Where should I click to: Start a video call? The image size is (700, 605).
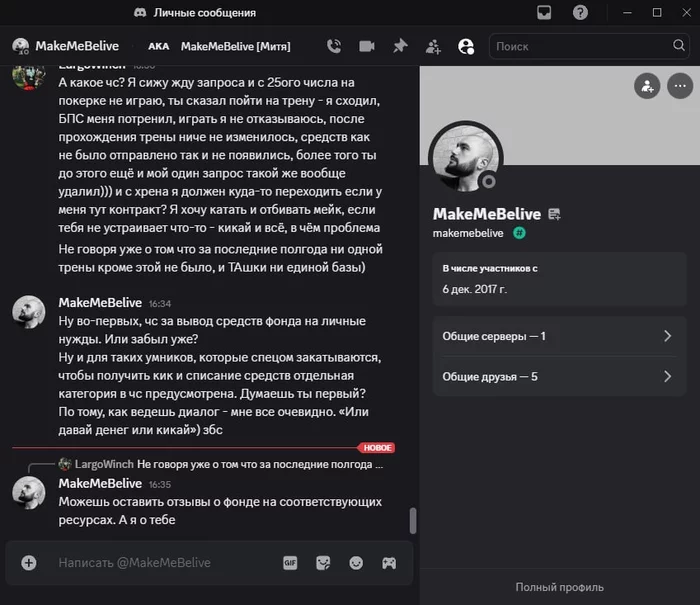[367, 46]
